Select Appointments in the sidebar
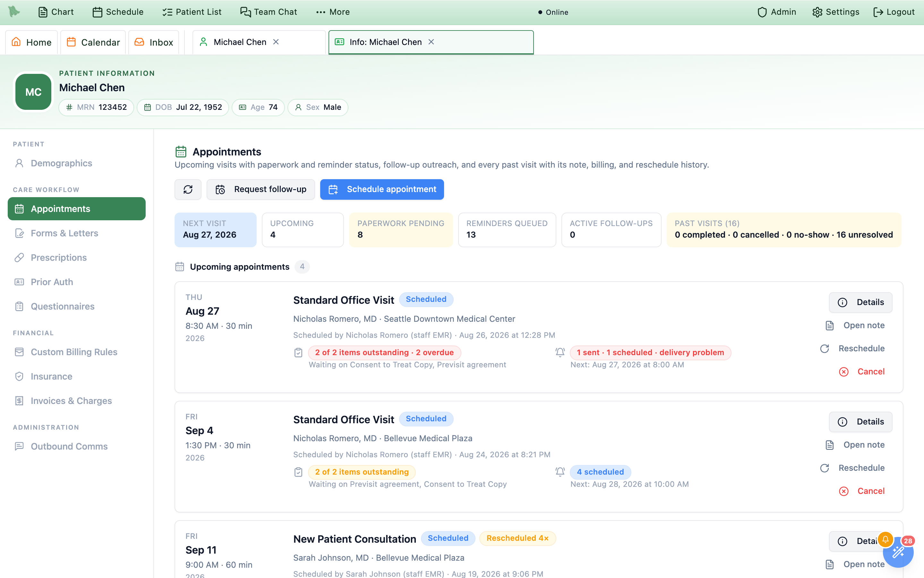The image size is (924, 578). (76, 209)
